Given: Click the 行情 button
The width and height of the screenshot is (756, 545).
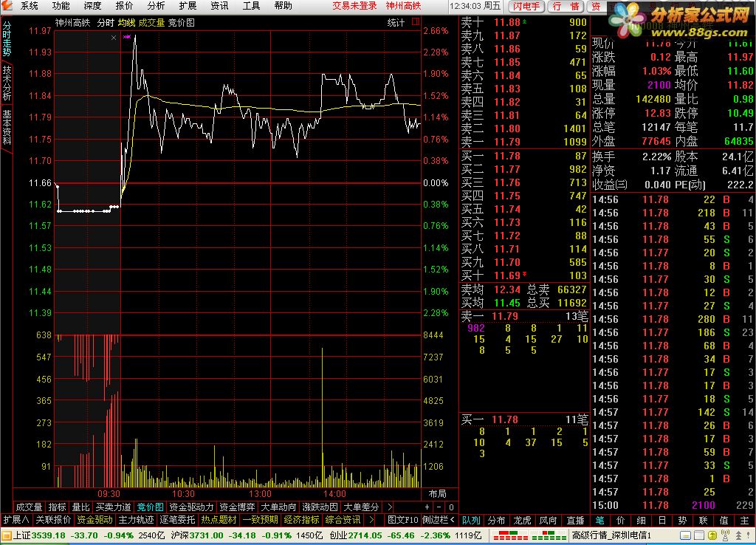Looking at the screenshot, I should (x=566, y=6).
